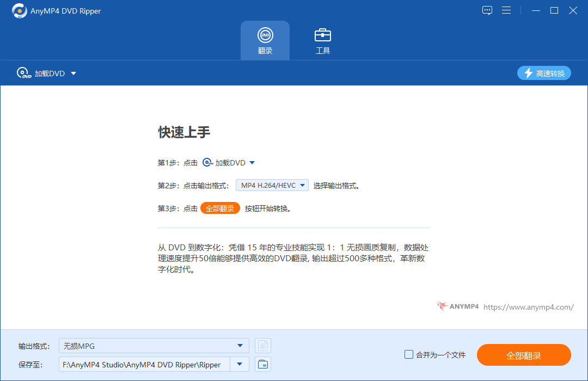Click the large orange 全部翻录 button
This screenshot has width=588, height=381.
pyautogui.click(x=524, y=355)
